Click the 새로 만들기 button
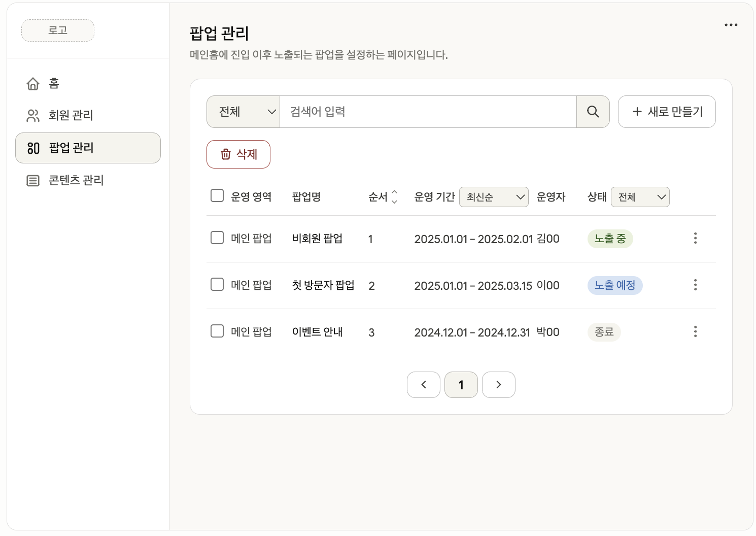 coord(667,112)
